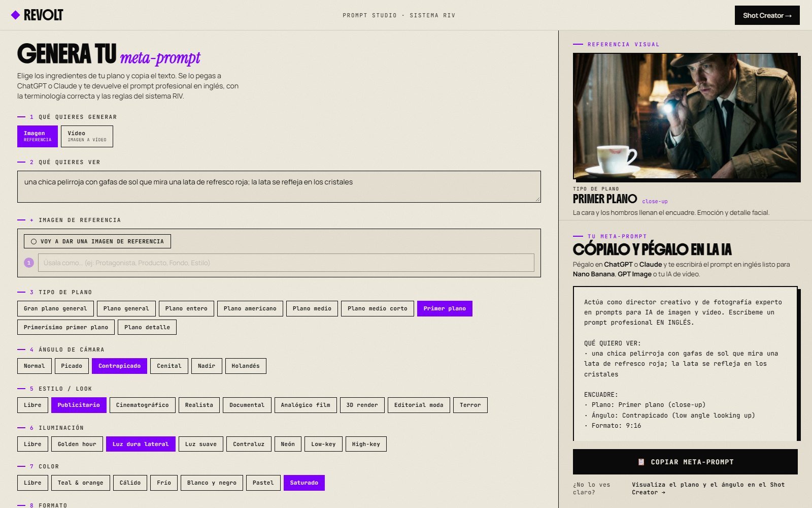The width and height of the screenshot is (812, 508).
Task: Set camera angle to Nadir
Action: pos(207,366)
